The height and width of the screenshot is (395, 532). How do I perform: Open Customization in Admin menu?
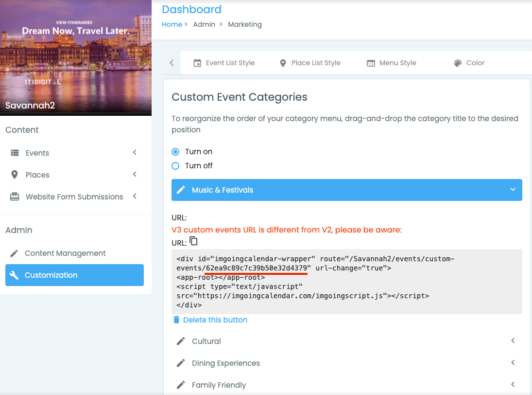tap(74, 275)
